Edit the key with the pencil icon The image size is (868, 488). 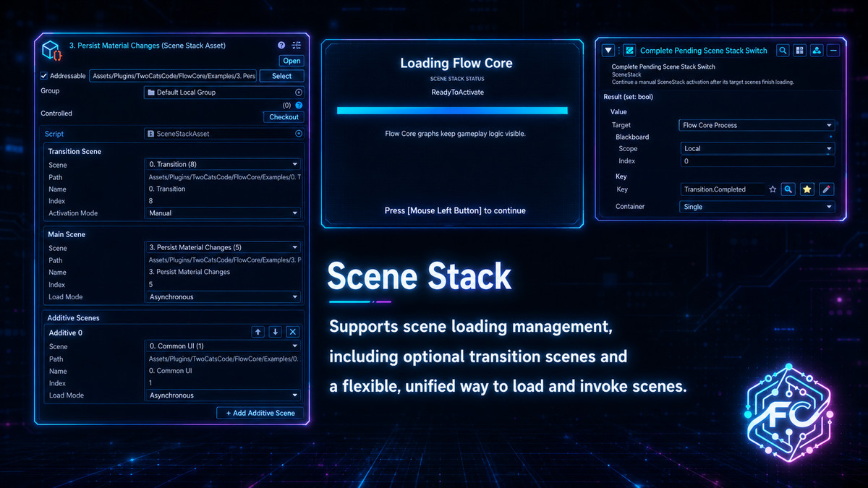tap(827, 189)
